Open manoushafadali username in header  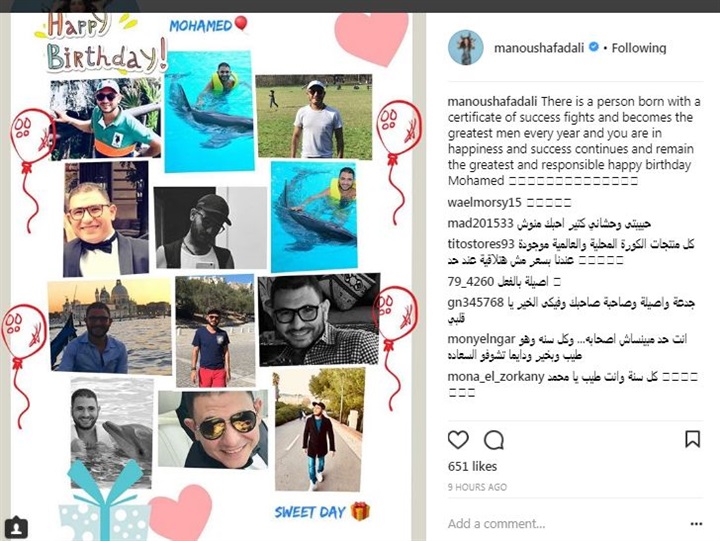pyautogui.click(x=539, y=48)
